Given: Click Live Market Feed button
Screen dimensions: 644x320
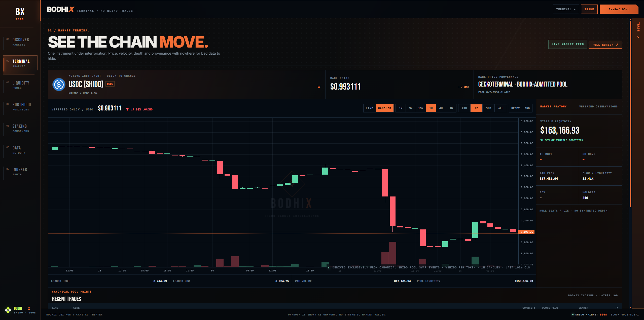Looking at the screenshot, I should pos(567,44).
